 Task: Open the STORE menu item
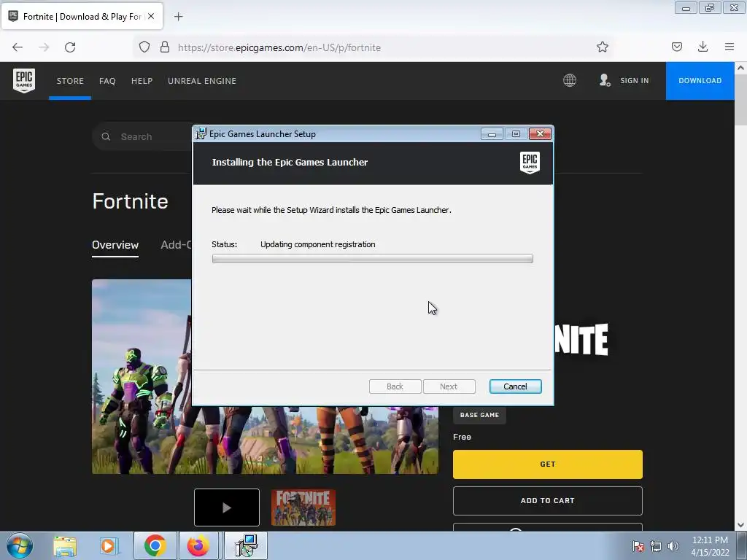click(x=70, y=81)
